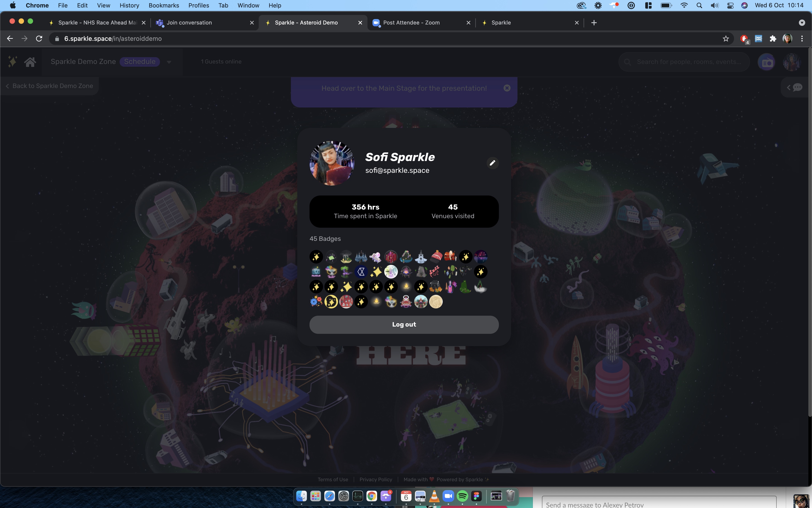Open Launchpad in the Dock
The width and height of the screenshot is (812, 508).
click(315, 496)
